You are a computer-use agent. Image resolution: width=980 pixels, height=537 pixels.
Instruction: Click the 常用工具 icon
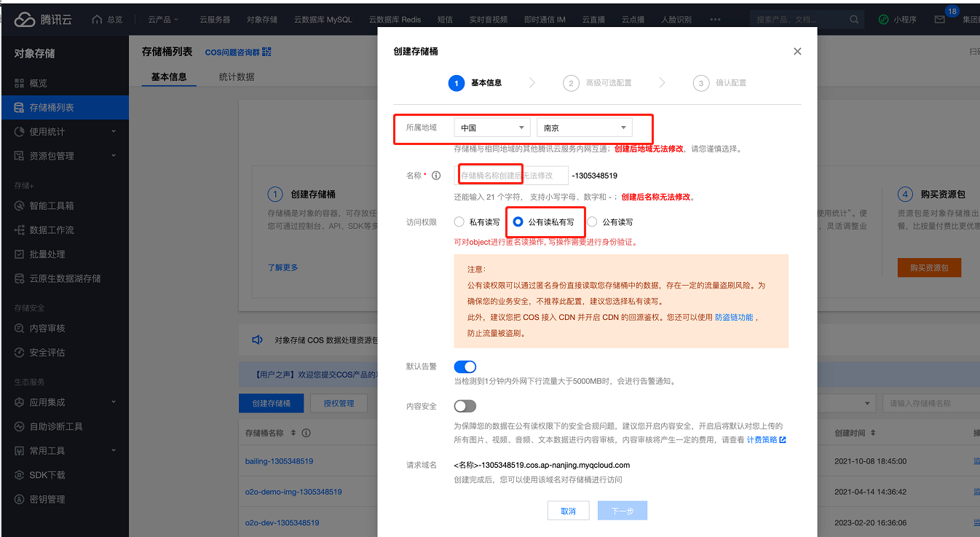[20, 451]
